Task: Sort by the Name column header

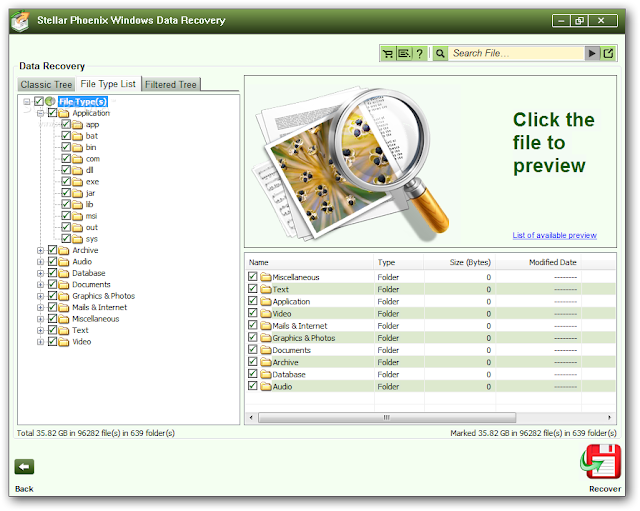Action: (x=309, y=262)
